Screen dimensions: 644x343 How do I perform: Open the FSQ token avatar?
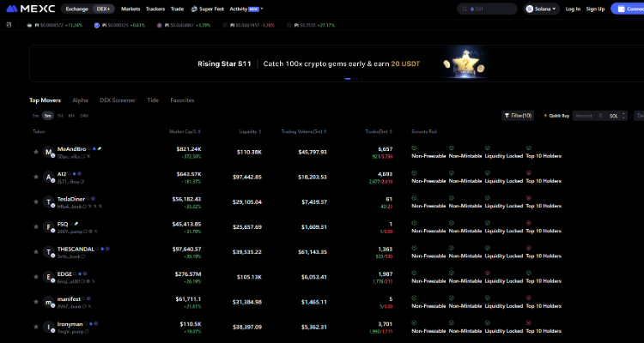48,227
